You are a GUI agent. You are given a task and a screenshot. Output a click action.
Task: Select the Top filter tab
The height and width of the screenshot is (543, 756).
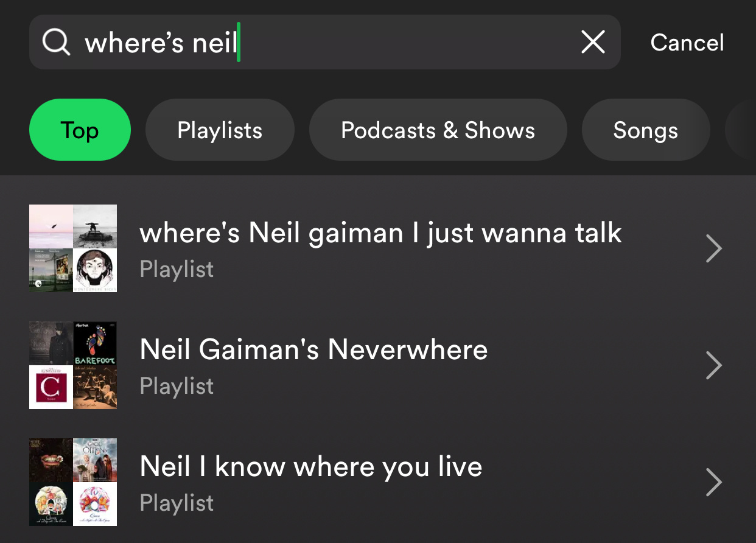80,130
